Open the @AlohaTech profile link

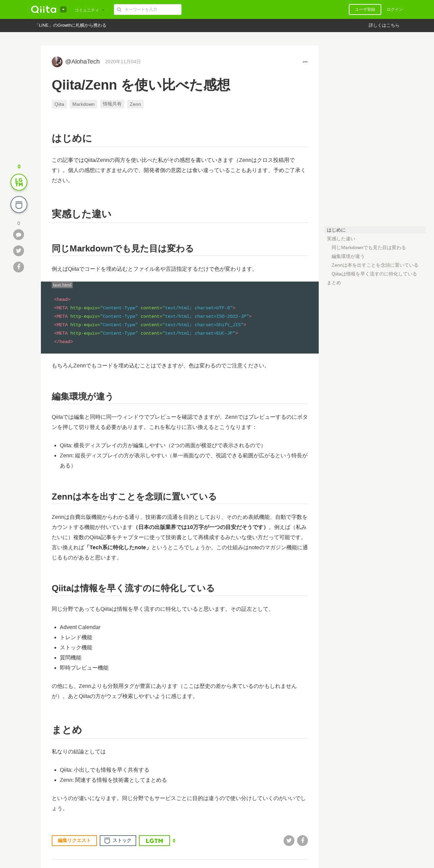[82, 62]
